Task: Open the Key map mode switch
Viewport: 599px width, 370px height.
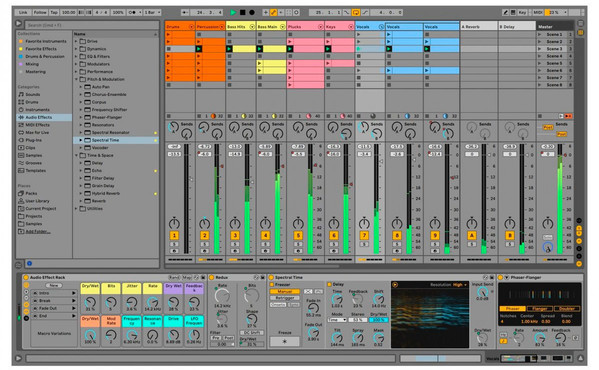Action: (522, 13)
